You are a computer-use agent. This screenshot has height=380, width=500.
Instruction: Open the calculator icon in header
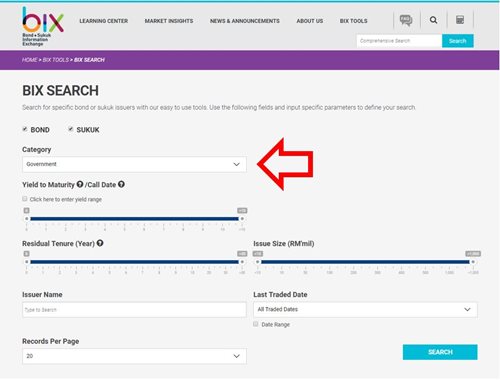[x=460, y=20]
